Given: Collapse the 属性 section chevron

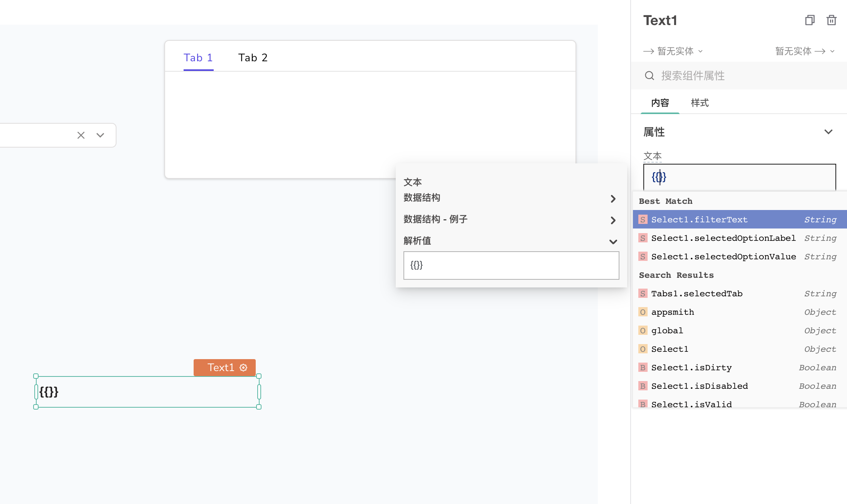Looking at the screenshot, I should pos(828,132).
